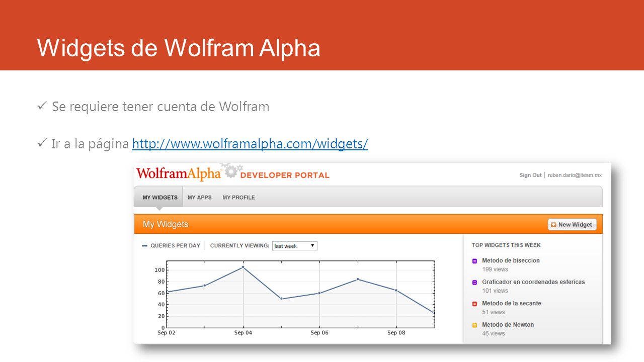Click the gear icon beside Developer Portal
Image resolution: width=644 pixels, height=362 pixels.
[x=231, y=170]
